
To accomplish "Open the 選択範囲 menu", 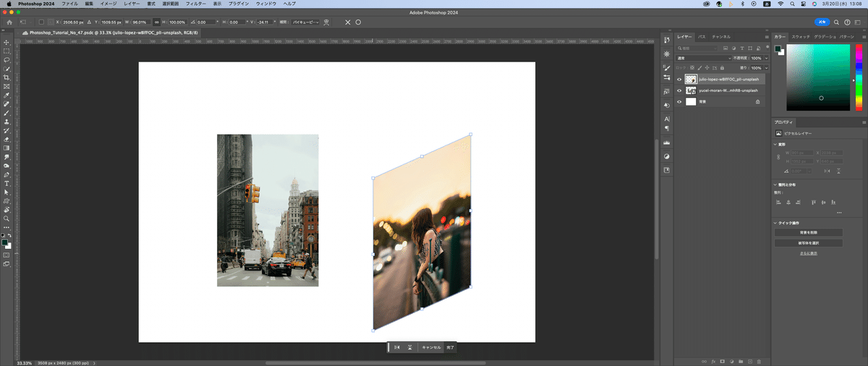I will pos(171,4).
